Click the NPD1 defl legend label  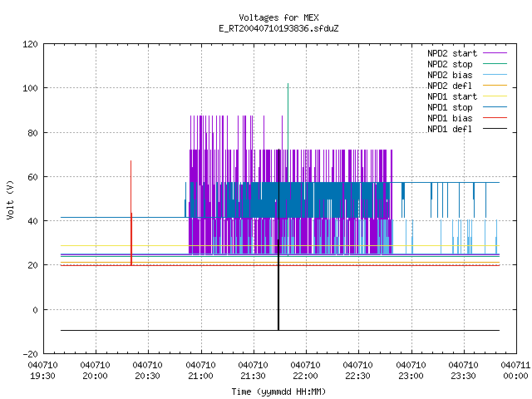[450, 129]
